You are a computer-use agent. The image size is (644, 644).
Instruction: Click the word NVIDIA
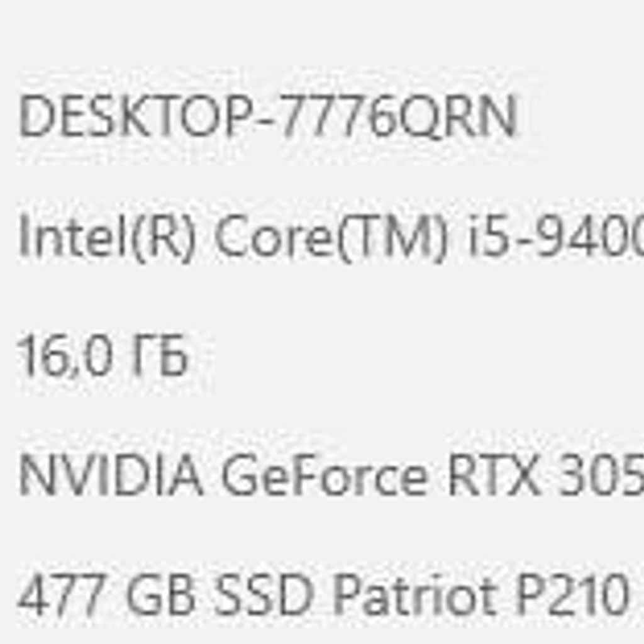[111, 475]
